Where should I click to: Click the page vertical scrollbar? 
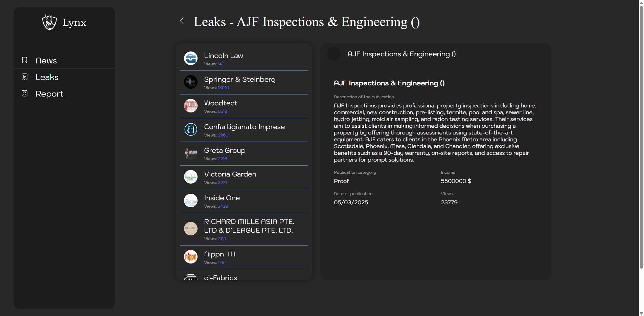click(641, 135)
